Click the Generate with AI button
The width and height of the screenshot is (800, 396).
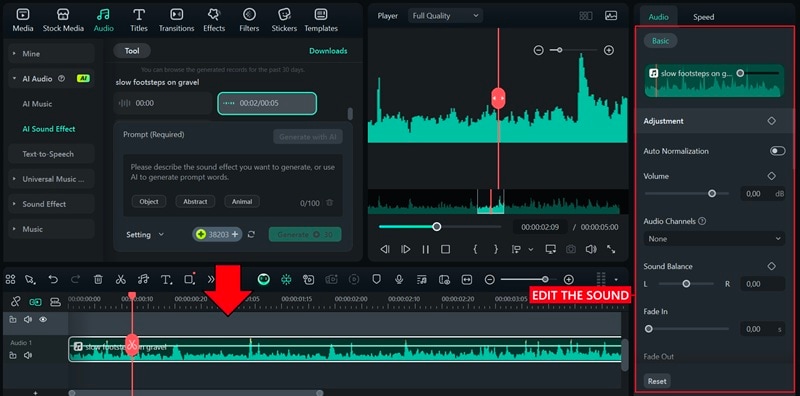[308, 137]
